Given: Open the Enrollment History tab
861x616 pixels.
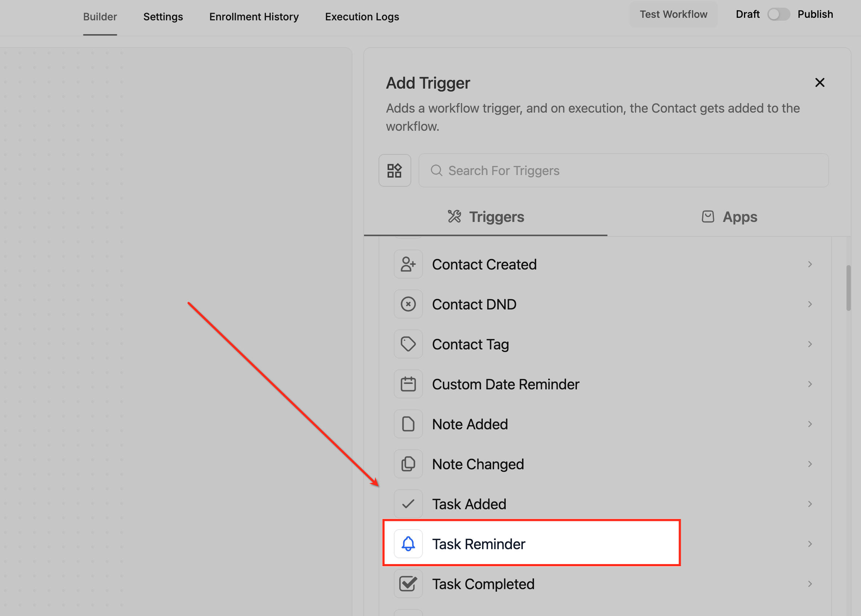Looking at the screenshot, I should pyautogui.click(x=254, y=17).
